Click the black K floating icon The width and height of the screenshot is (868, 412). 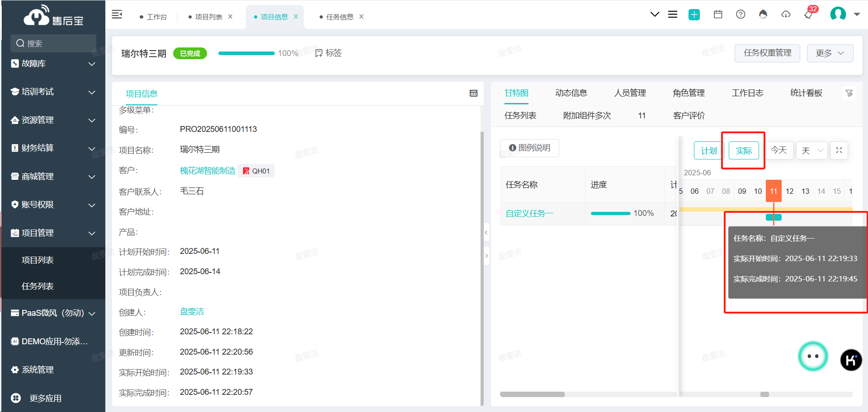pos(851,360)
